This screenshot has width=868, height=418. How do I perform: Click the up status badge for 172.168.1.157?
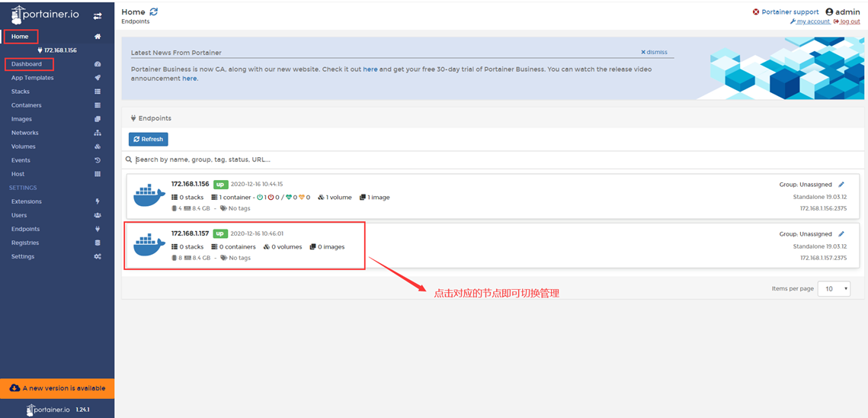tap(220, 233)
